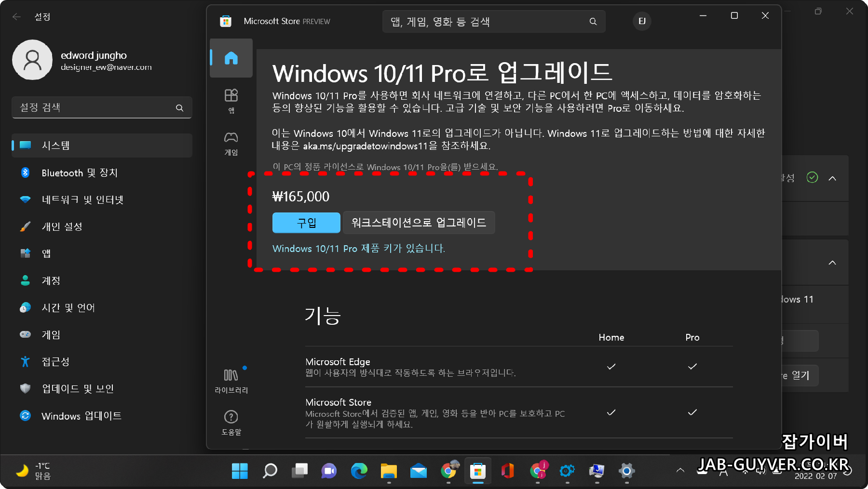Select 시스템 in Settings sidebar
Screen dimensions: 868x489
pos(102,145)
